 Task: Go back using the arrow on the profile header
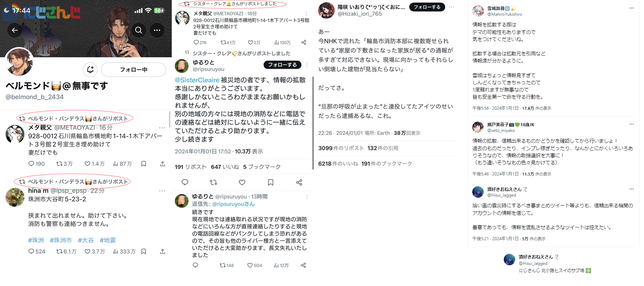click(15, 30)
